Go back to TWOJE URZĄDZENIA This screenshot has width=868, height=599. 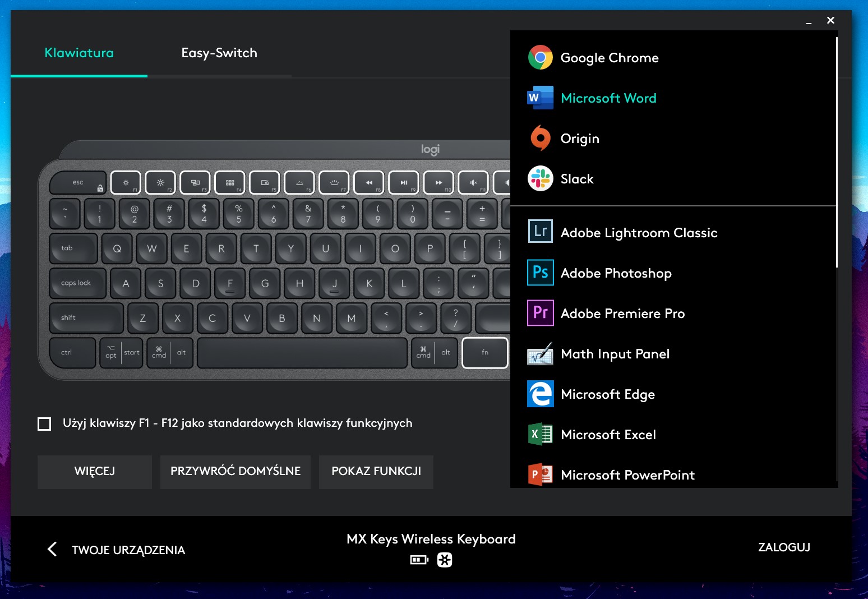coord(116,550)
